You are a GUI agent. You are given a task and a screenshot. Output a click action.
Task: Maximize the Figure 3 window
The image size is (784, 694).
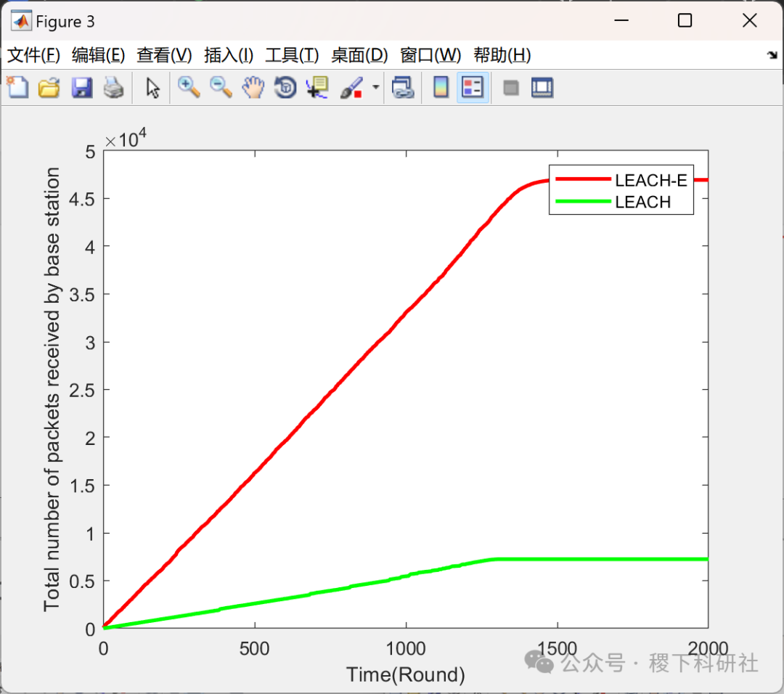click(685, 20)
